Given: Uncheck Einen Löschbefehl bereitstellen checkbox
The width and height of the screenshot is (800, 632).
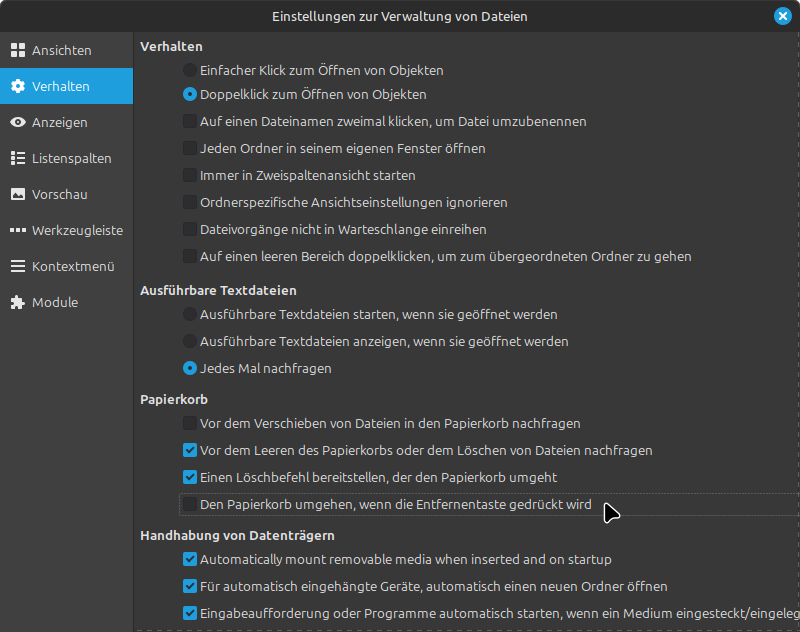Looking at the screenshot, I should (190, 477).
